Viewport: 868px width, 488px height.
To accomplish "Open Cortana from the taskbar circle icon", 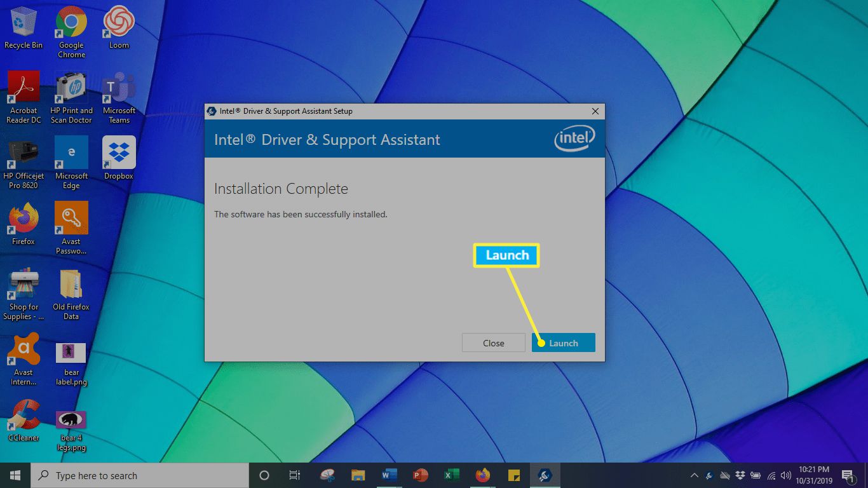I will (x=264, y=475).
